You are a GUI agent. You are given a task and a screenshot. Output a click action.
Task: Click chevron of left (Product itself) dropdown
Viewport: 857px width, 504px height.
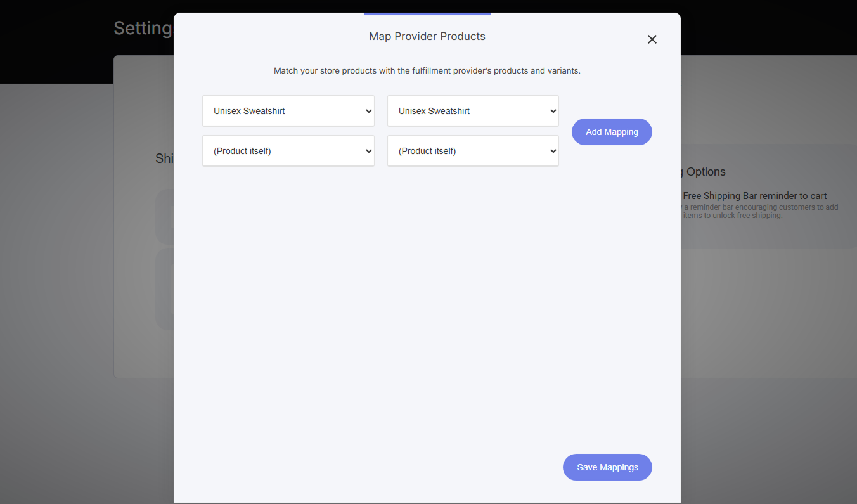click(369, 151)
